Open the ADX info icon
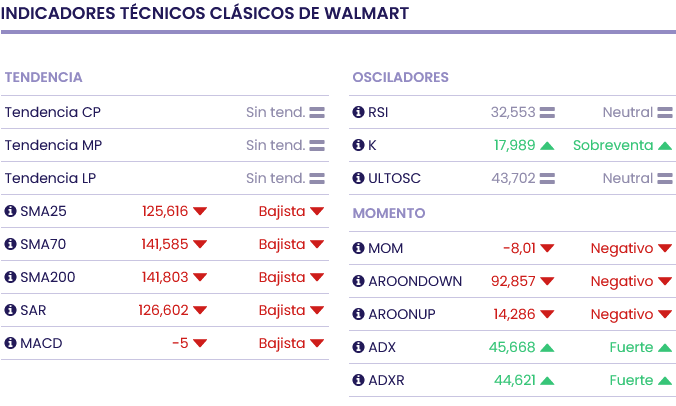 click(359, 347)
